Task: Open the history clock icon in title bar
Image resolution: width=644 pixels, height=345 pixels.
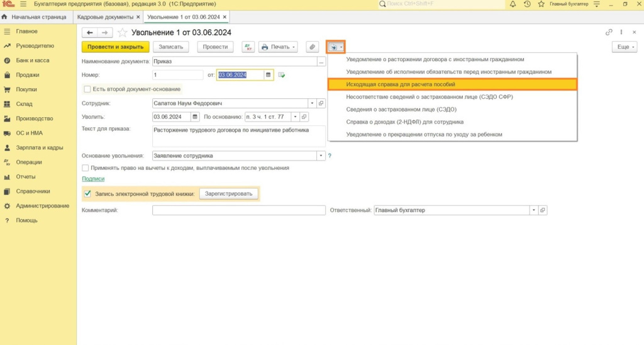Action: [526, 4]
